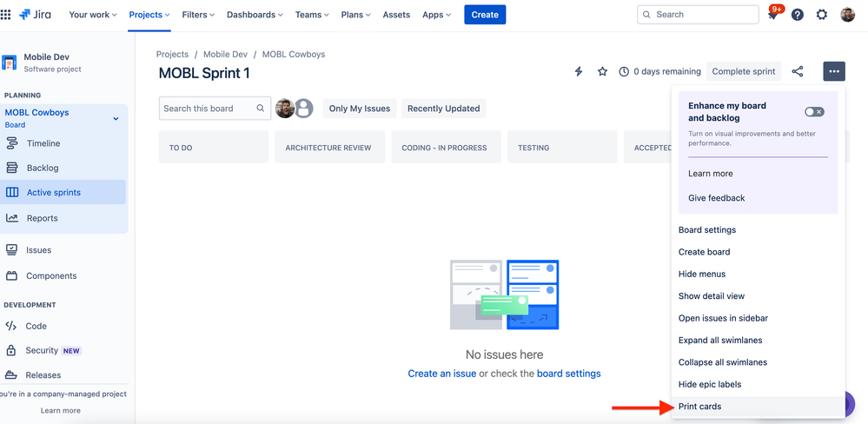Open the Projects dropdown
This screenshot has width=868, height=424.
(149, 15)
